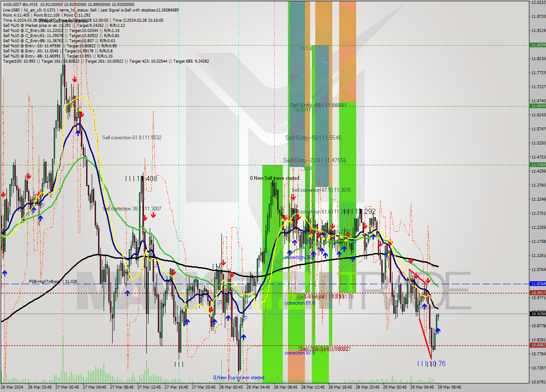Click the red 10.9917 price tag
Screen dimensions: 546x392
(x=538, y=293)
